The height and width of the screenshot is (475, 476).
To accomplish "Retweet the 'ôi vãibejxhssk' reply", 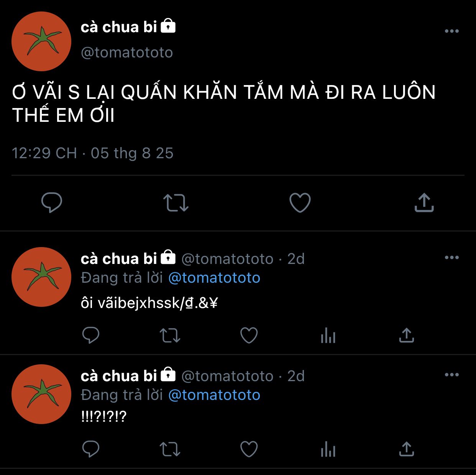I will pos(170,336).
